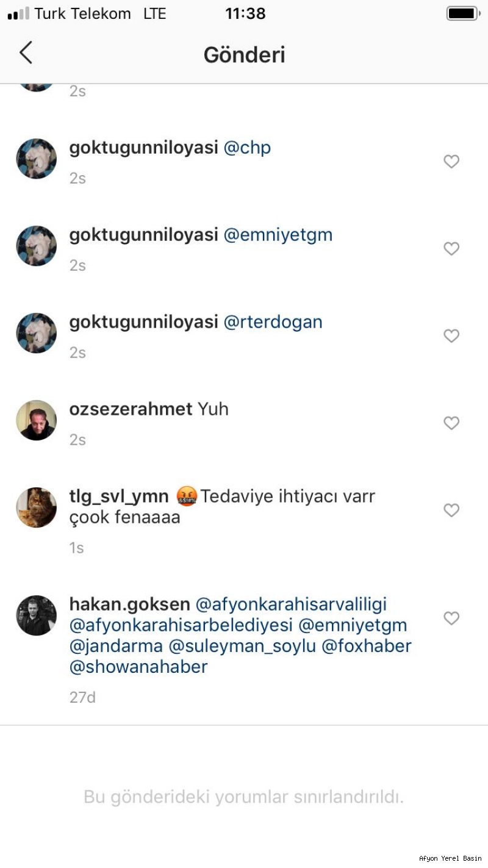Open @suleyman_soylu mention
The width and height of the screenshot is (488, 868).
tap(242, 646)
